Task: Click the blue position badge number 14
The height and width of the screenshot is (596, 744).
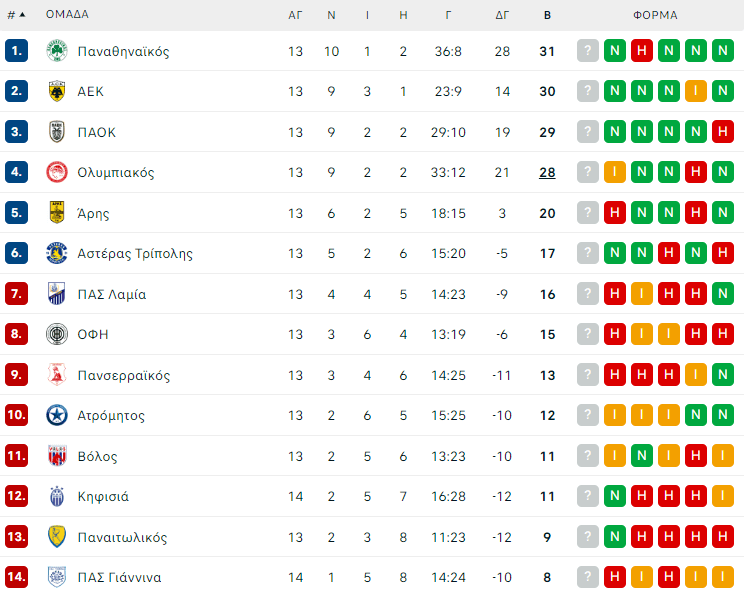Action: click(16, 577)
